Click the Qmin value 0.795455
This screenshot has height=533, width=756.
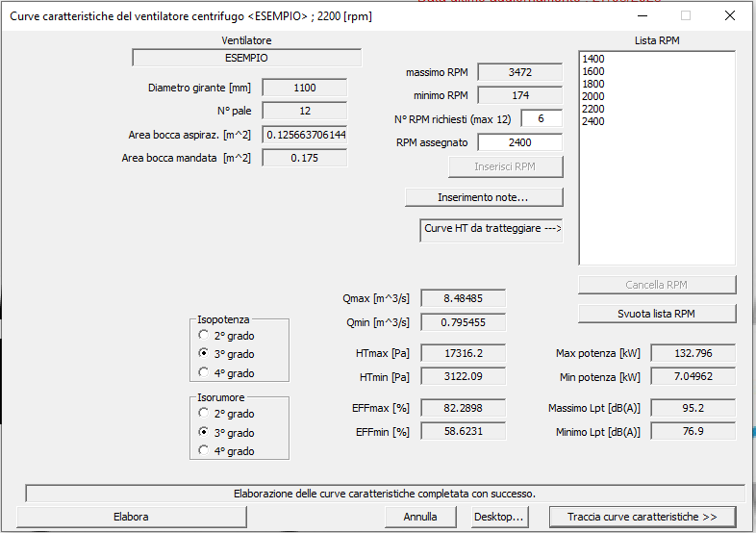[x=464, y=322]
